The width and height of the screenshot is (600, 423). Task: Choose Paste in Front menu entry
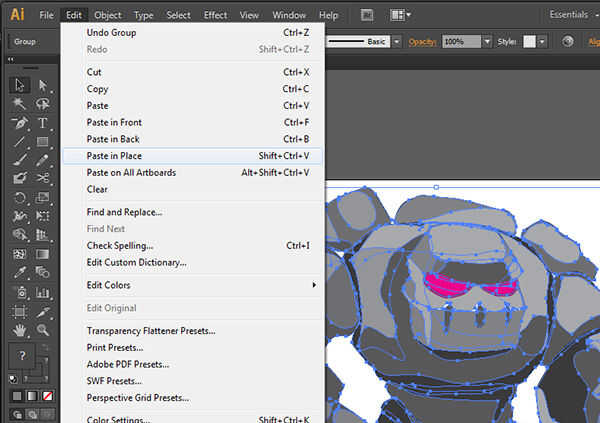tap(192, 122)
